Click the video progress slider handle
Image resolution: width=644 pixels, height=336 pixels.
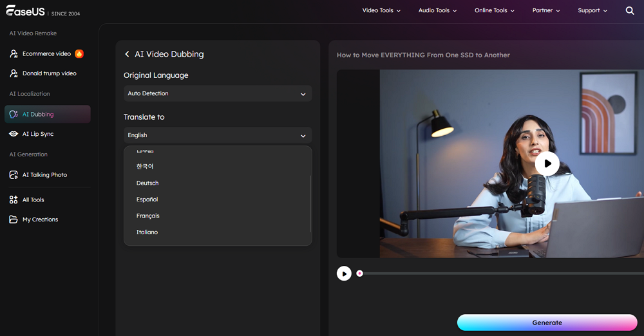click(x=360, y=274)
